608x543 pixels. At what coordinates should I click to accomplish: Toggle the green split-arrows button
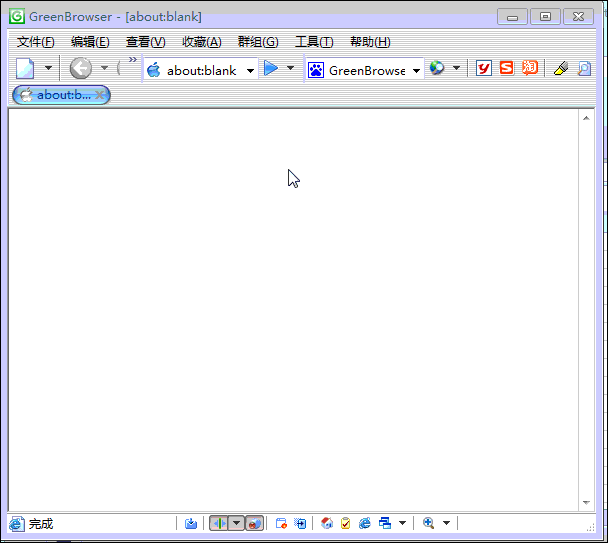[219, 523]
